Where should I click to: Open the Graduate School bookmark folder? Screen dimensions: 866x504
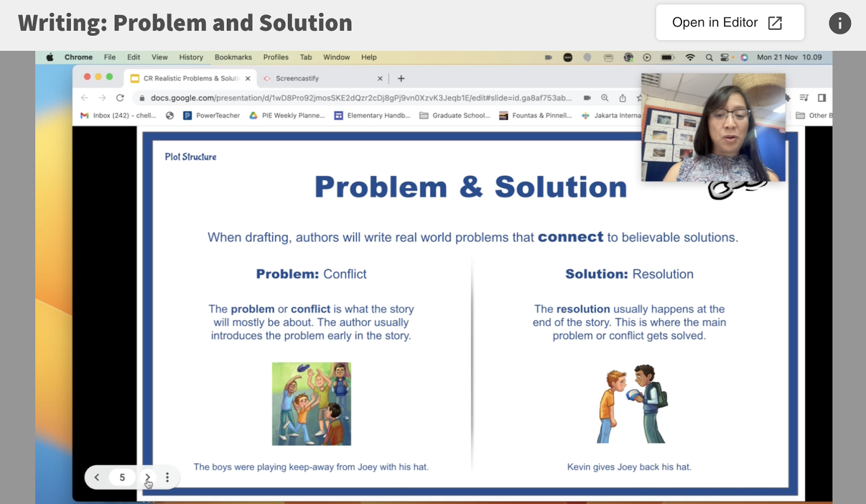[x=455, y=115]
